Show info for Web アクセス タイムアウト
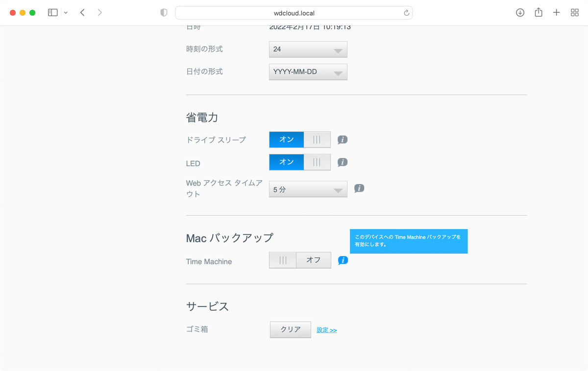Image resolution: width=588 pixels, height=371 pixels. tap(359, 188)
